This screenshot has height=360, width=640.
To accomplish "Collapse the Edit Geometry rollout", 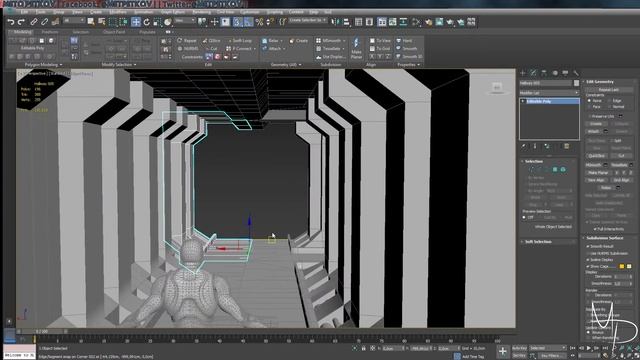I will click(x=600, y=82).
